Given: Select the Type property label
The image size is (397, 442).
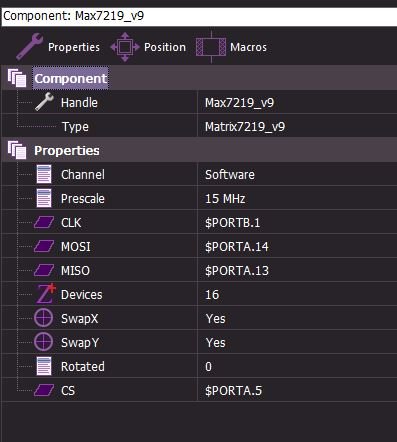Looking at the screenshot, I should click(75, 127).
